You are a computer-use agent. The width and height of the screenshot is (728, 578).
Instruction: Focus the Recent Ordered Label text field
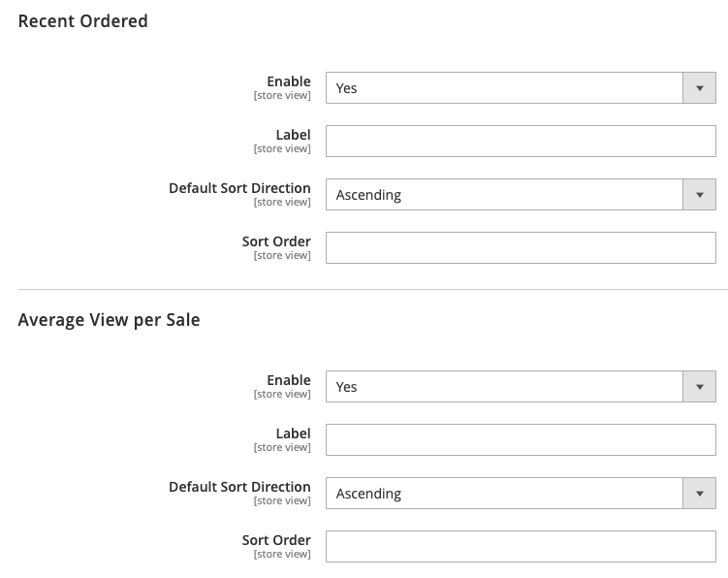[x=521, y=142]
